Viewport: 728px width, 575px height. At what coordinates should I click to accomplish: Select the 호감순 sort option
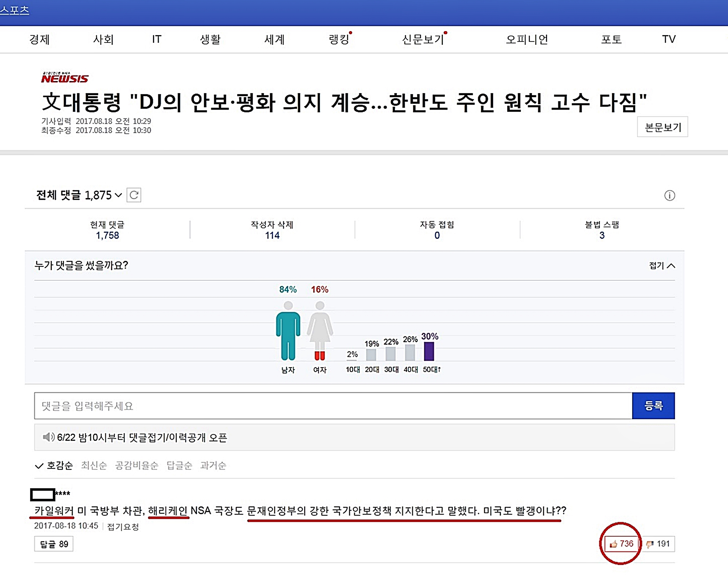tap(59, 465)
